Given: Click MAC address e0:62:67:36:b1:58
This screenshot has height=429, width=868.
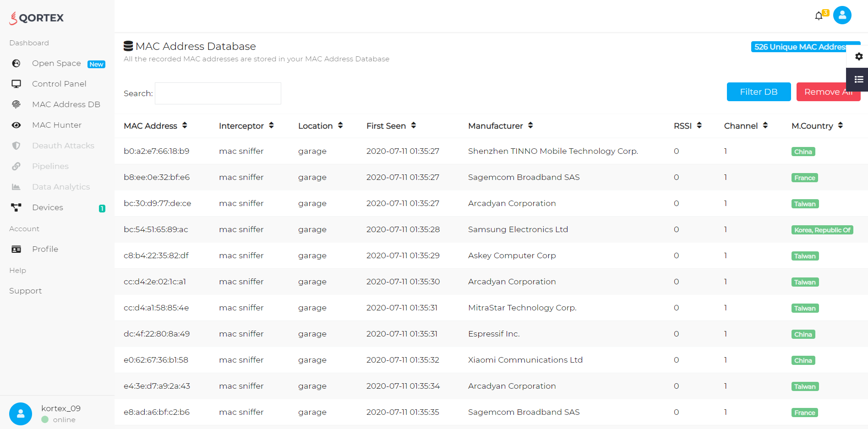Looking at the screenshot, I should click(156, 360).
